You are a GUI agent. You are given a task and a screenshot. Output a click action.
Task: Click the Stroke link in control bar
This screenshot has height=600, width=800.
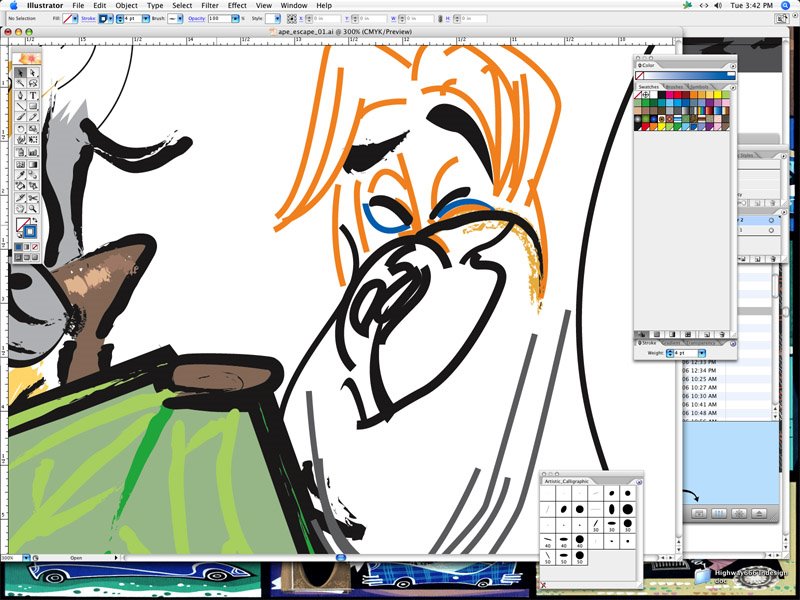[88, 18]
